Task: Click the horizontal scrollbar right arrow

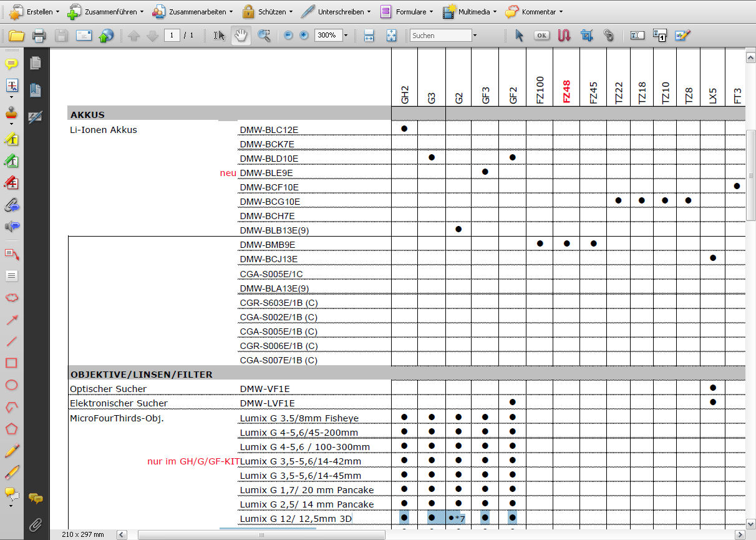Action: tap(740, 535)
